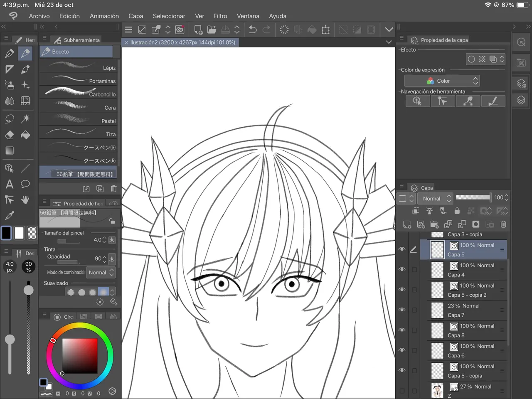Viewport: 532px width, 399px height.
Task: Hide the Capa 5 layer
Action: pos(402,249)
